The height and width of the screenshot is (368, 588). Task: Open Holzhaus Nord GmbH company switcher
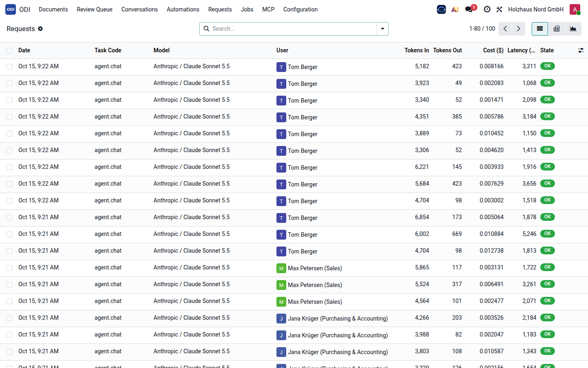[536, 9]
